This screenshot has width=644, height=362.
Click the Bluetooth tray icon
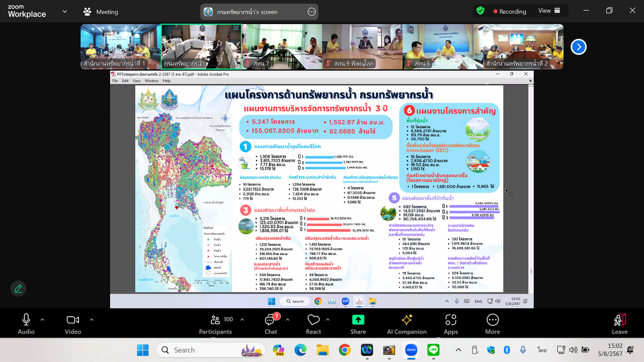pos(507,350)
